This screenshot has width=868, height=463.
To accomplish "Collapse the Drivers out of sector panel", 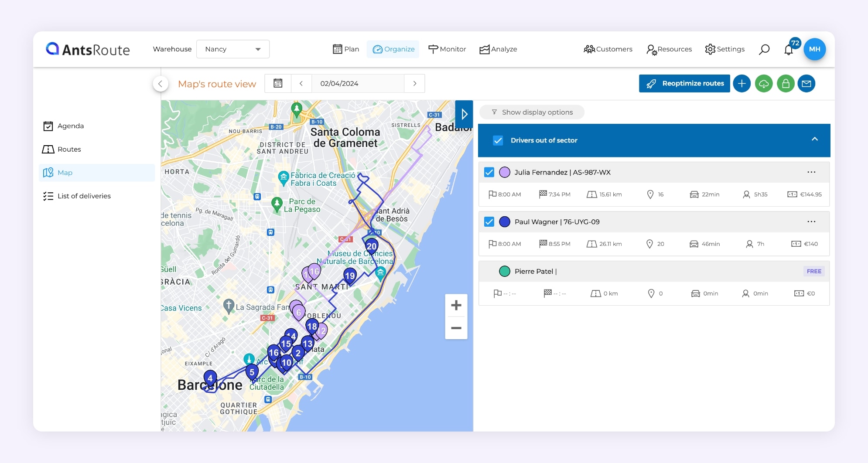I will click(814, 139).
